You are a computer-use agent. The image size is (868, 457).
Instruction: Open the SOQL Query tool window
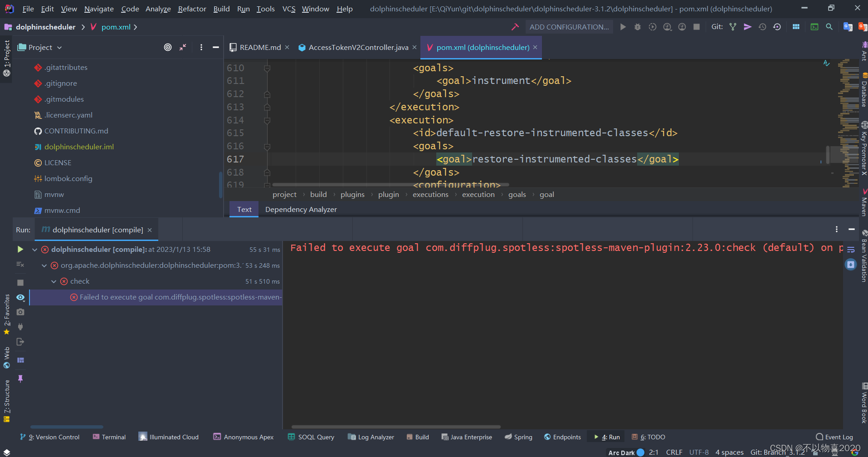(x=311, y=437)
